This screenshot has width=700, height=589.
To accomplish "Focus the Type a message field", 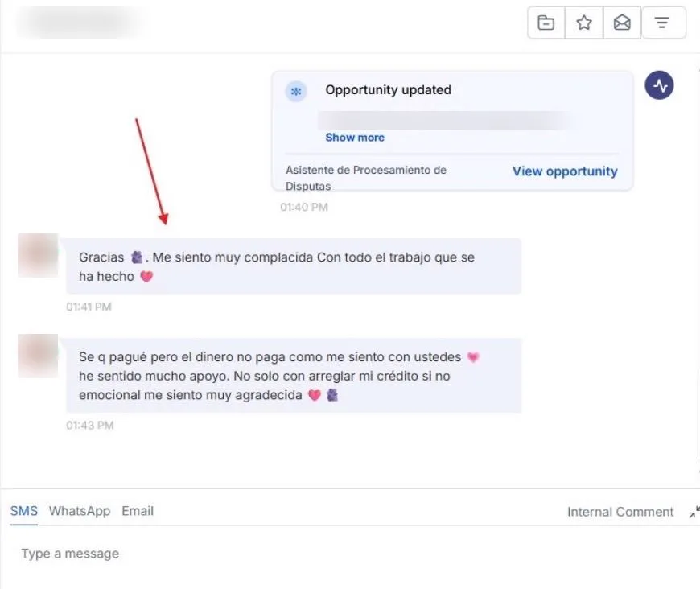I will pyautogui.click(x=350, y=554).
